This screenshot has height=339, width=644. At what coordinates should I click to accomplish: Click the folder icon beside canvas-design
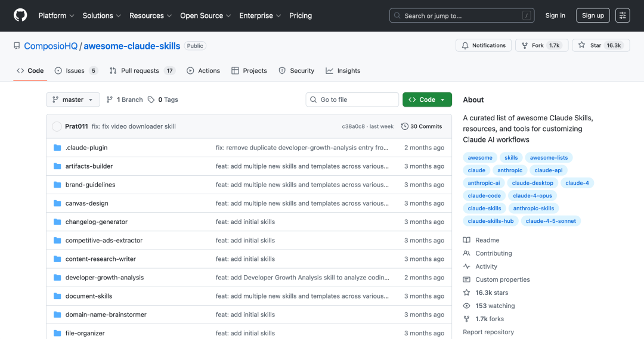[x=57, y=203]
